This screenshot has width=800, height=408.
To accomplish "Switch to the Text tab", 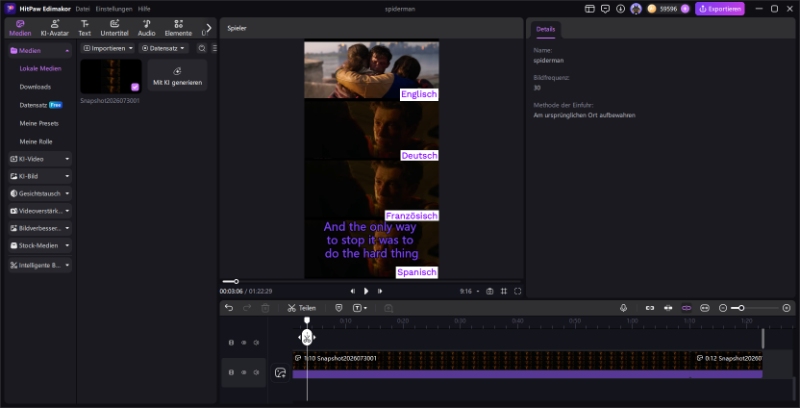I will (85, 28).
